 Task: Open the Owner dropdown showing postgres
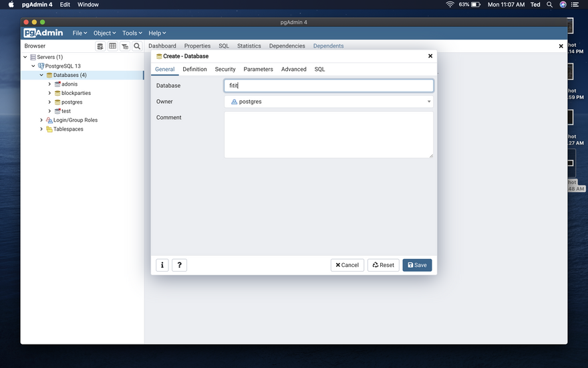pyautogui.click(x=328, y=102)
